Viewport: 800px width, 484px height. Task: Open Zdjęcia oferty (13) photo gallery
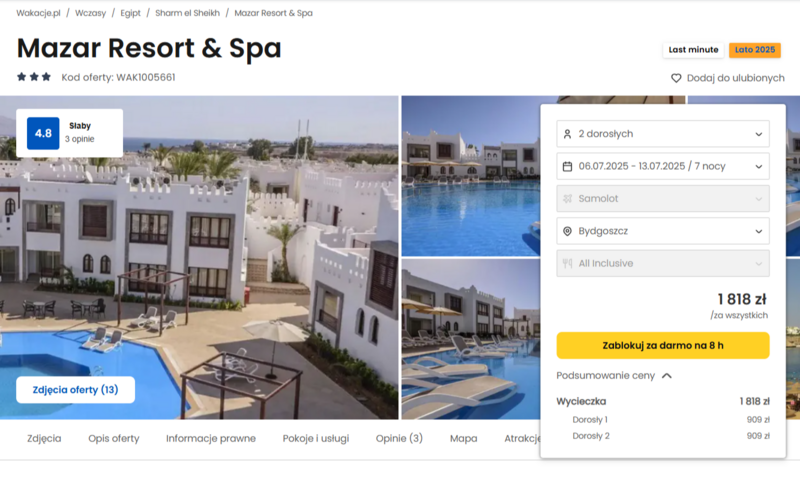tap(76, 390)
